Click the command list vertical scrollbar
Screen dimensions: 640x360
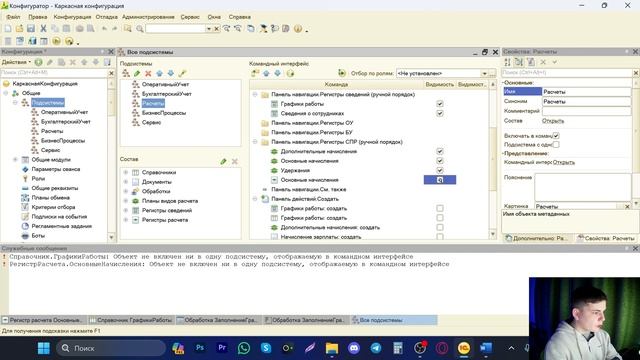point(493,159)
